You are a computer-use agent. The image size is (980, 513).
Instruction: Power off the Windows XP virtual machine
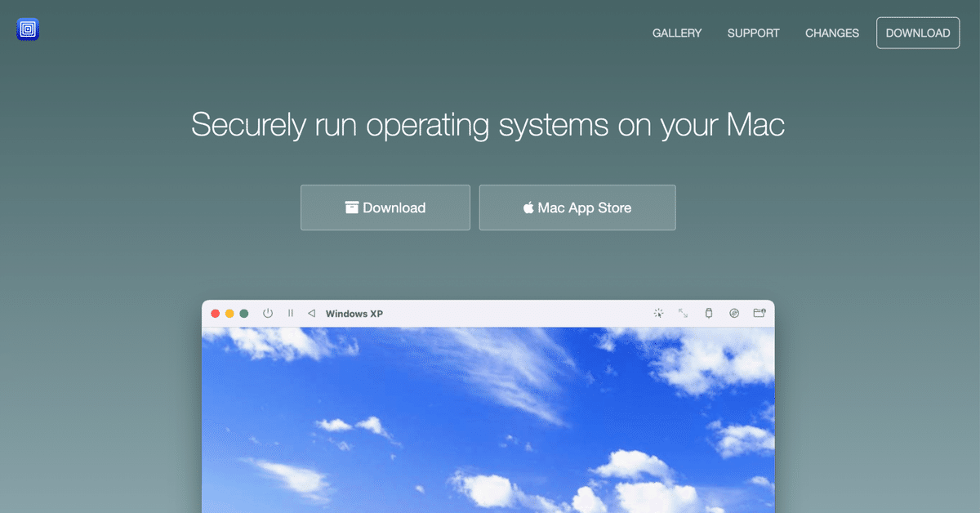point(267,313)
